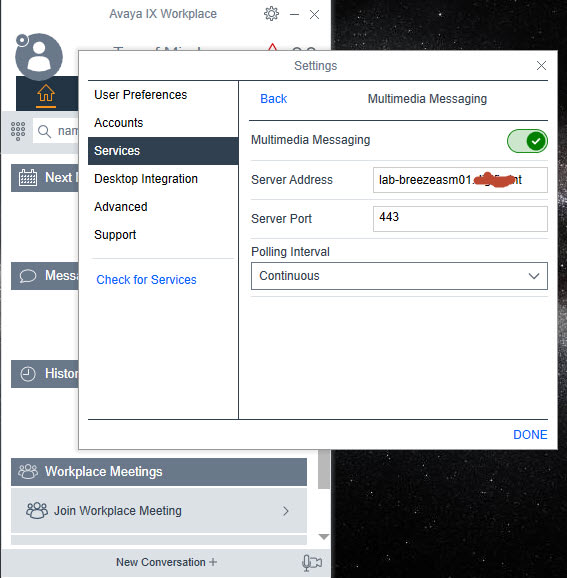Close the Settings dialog with X
Screen dimensions: 567x578
541,66
